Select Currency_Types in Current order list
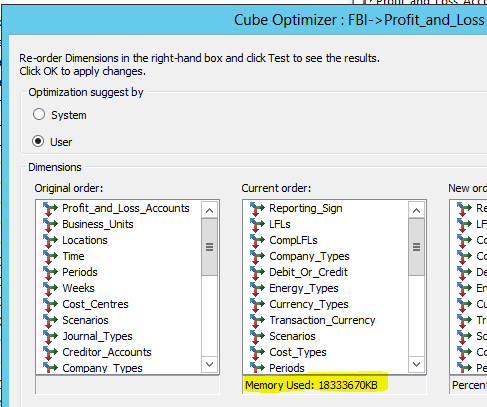Screen dimensions: 487x407 [309, 304]
